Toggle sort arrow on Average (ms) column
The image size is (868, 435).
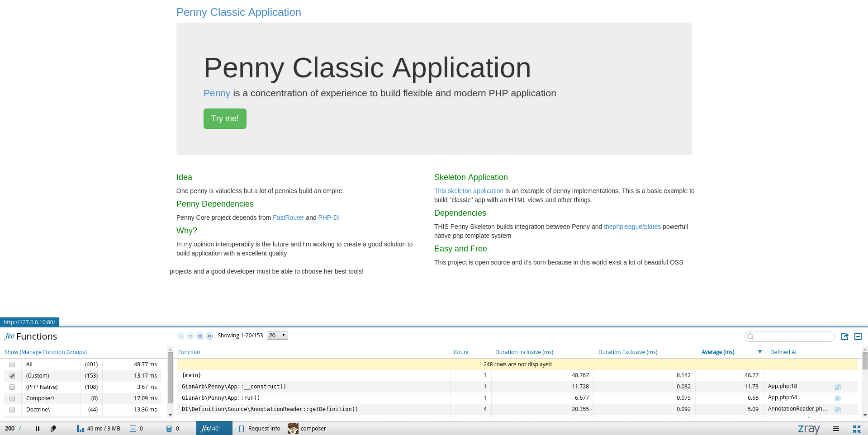[760, 352]
